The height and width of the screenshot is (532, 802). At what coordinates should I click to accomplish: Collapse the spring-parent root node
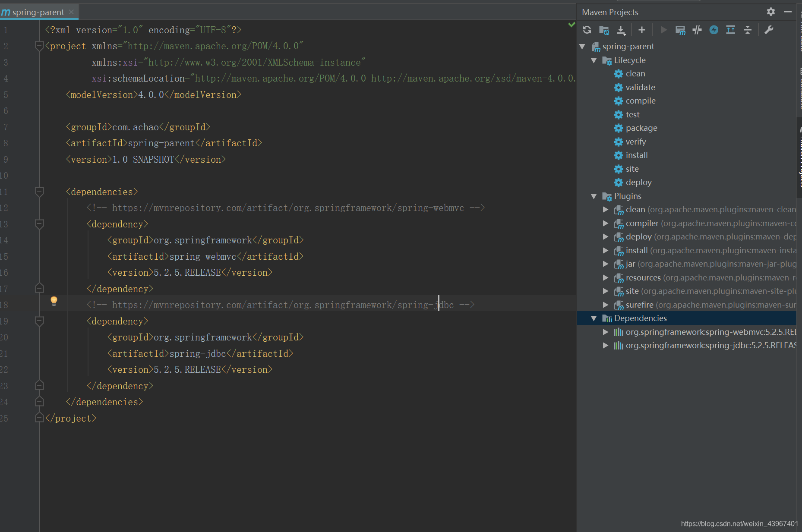pyautogui.click(x=582, y=46)
